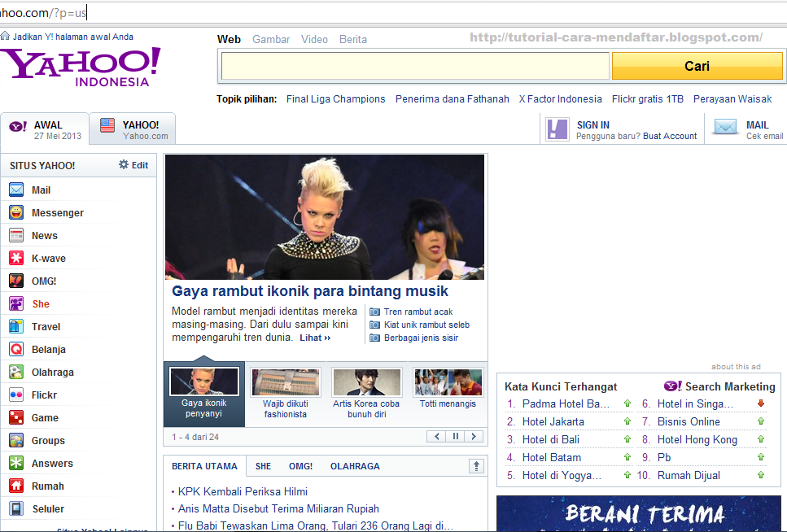
Task: Switch to the SHE news tab
Action: (x=263, y=466)
